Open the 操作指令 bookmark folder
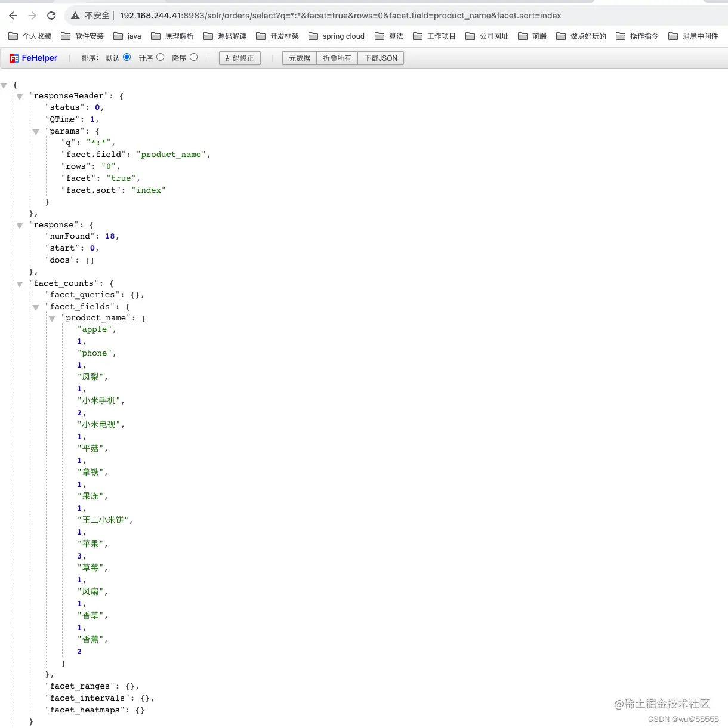 coord(637,36)
